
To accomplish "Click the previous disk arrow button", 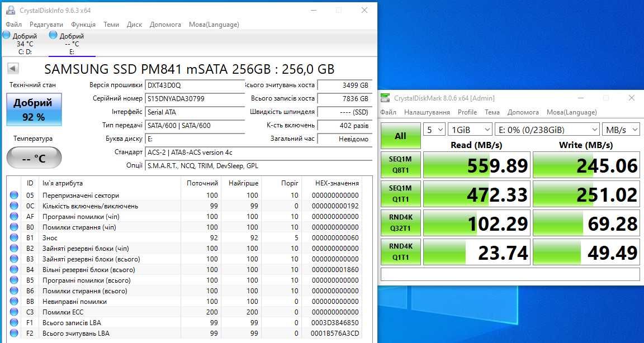I will click(x=13, y=69).
